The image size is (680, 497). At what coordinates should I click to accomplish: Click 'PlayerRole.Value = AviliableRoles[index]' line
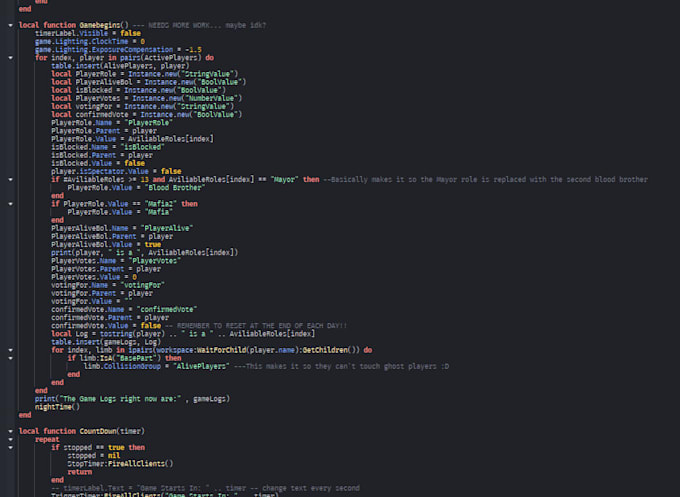[x=132, y=139]
